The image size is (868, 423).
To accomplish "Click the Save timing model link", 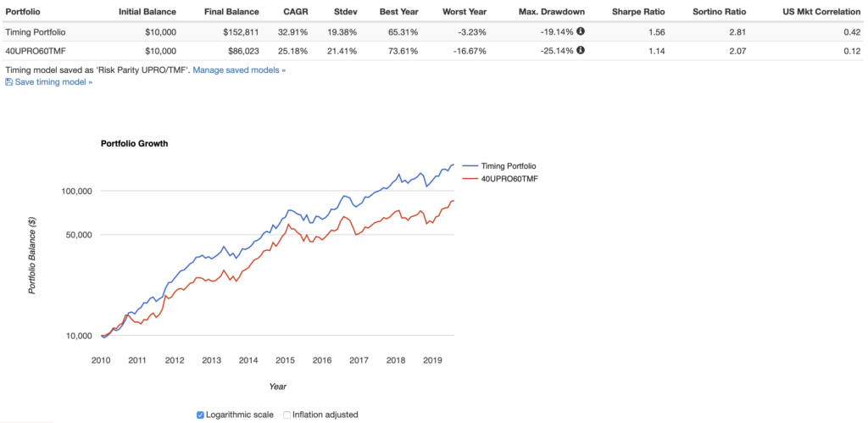I will 53,82.
